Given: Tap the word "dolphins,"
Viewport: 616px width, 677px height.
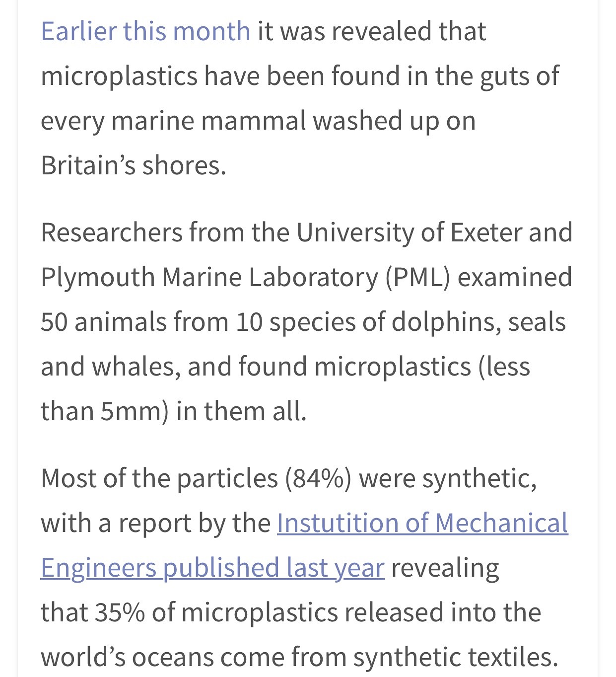Looking at the screenshot, I should (x=443, y=322).
